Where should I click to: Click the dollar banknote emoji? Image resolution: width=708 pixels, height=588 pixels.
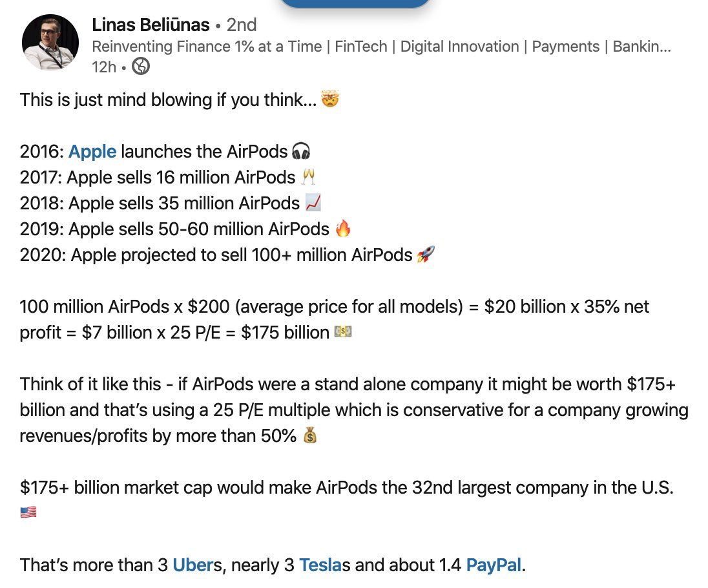(343, 332)
